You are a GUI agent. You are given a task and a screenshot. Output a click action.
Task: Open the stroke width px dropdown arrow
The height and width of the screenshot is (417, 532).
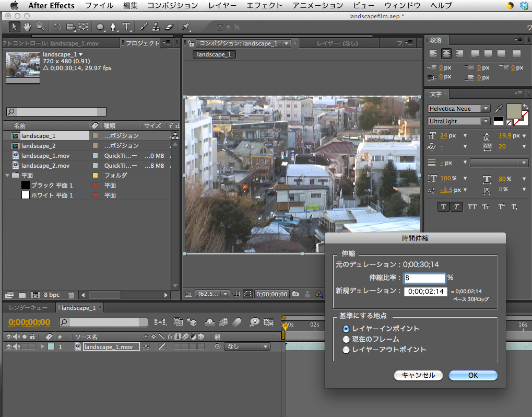pyautogui.click(x=465, y=163)
